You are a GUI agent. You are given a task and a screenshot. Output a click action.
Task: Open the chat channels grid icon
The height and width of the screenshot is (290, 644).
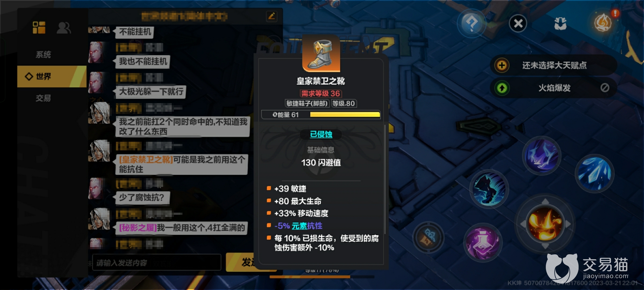click(39, 28)
